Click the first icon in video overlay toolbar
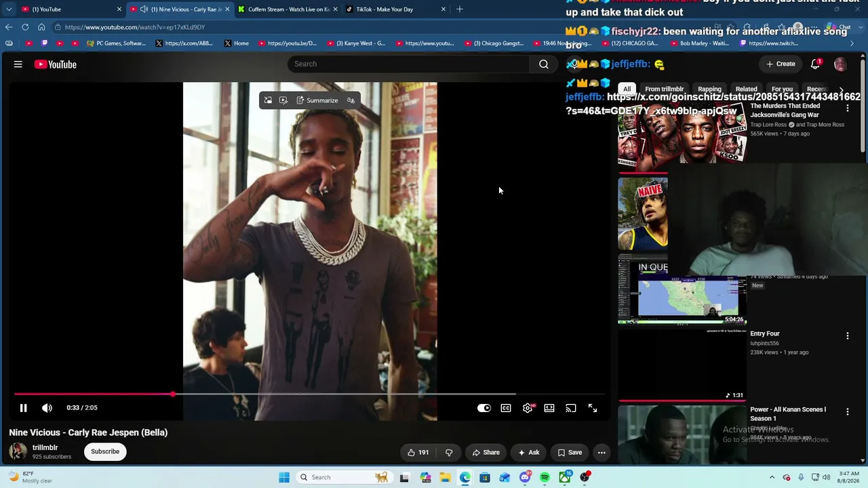The image size is (868, 488). 268,100
